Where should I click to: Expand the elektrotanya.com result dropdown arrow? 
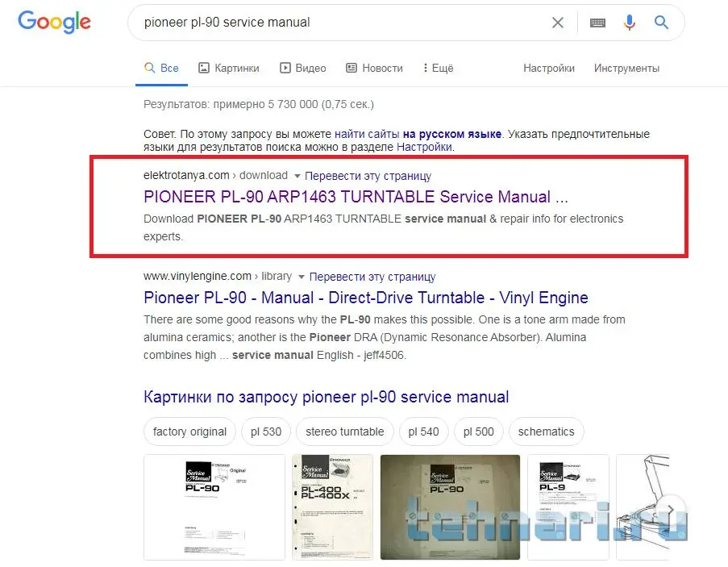coord(297,176)
